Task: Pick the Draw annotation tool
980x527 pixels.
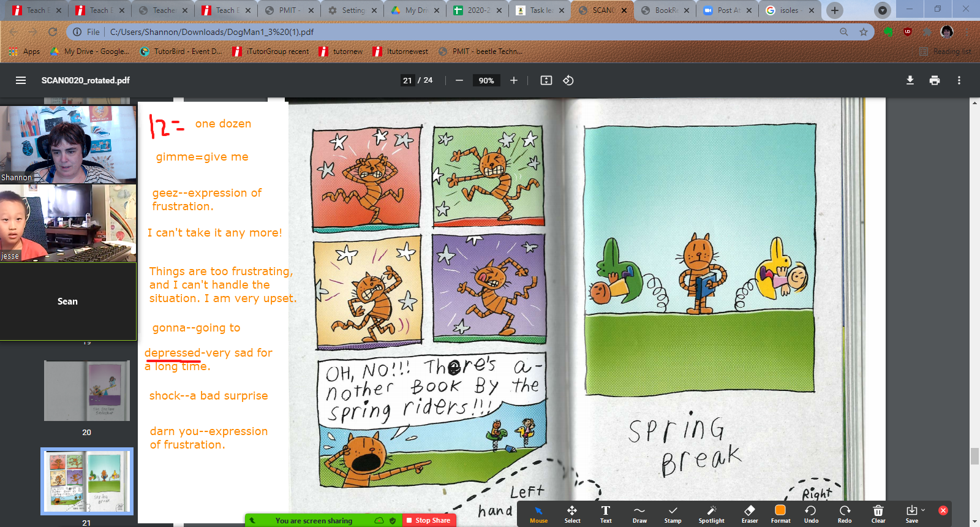Action: (639, 514)
